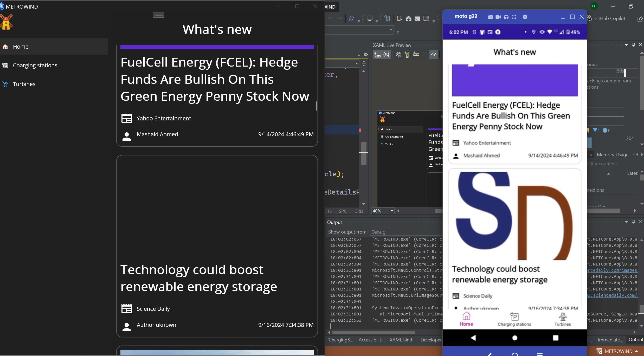Toggle Select Element in XAML Live Preview
This screenshot has width=644, height=356.
[x=377, y=55]
